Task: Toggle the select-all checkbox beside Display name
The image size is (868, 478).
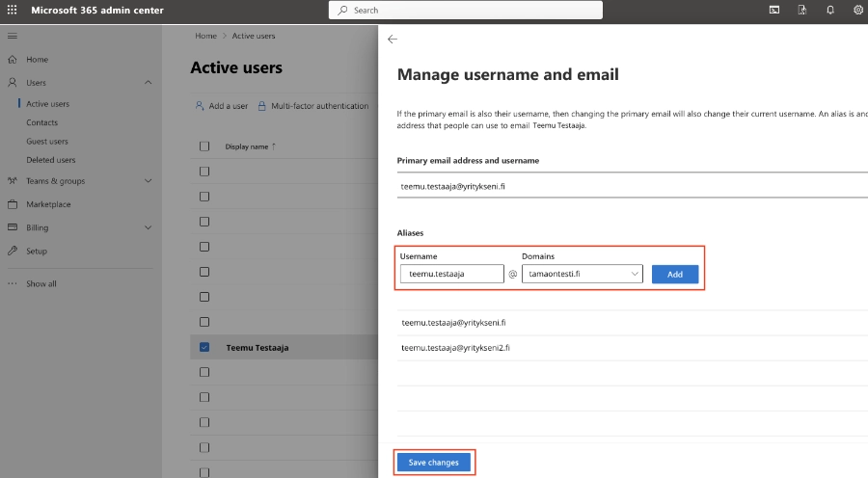Action: [204, 146]
